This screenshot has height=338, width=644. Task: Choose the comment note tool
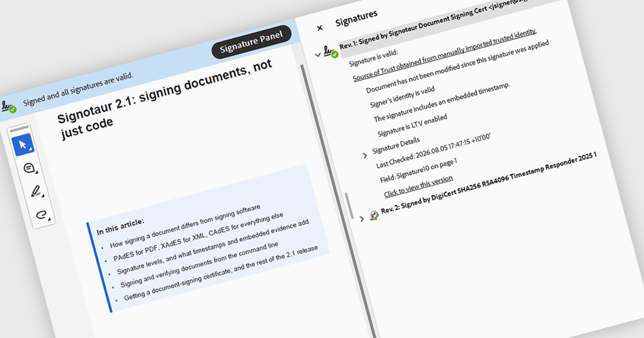point(29,168)
